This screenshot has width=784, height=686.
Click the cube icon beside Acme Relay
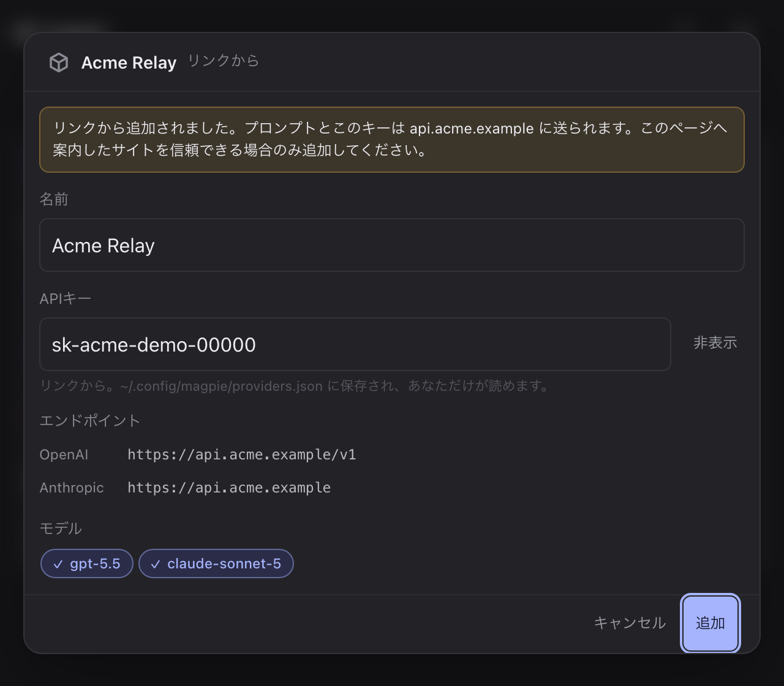click(x=59, y=62)
